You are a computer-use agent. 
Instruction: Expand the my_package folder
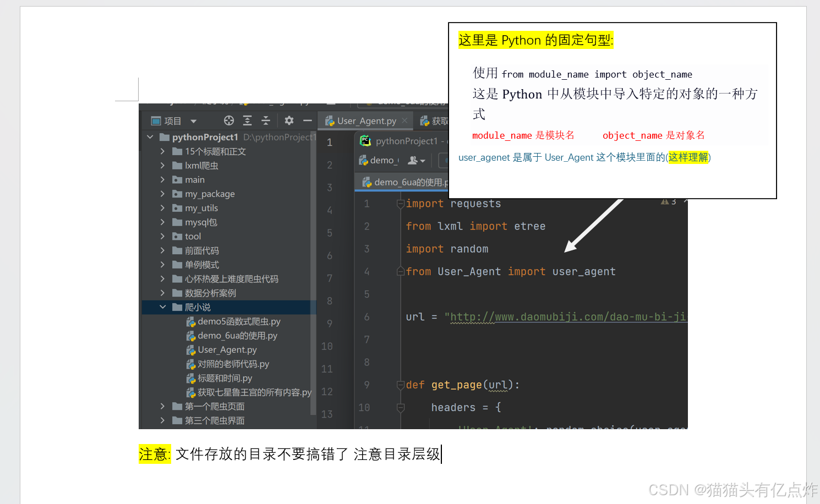click(162, 194)
